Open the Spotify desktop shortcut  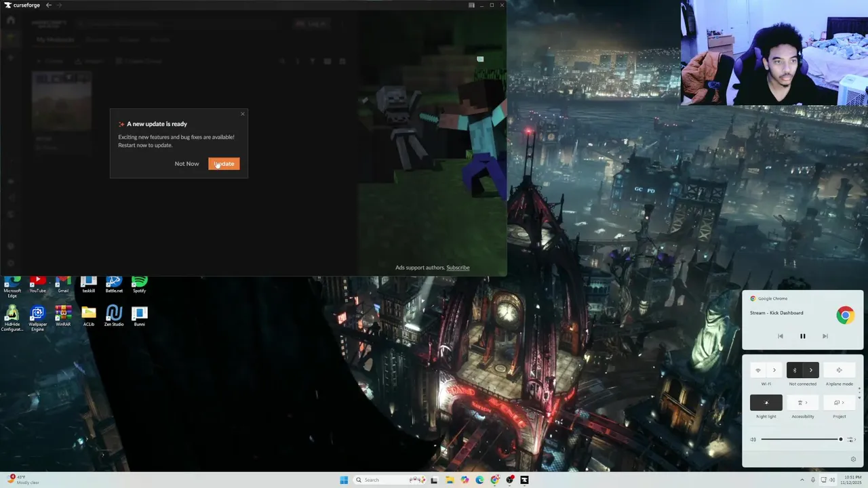pos(139,285)
